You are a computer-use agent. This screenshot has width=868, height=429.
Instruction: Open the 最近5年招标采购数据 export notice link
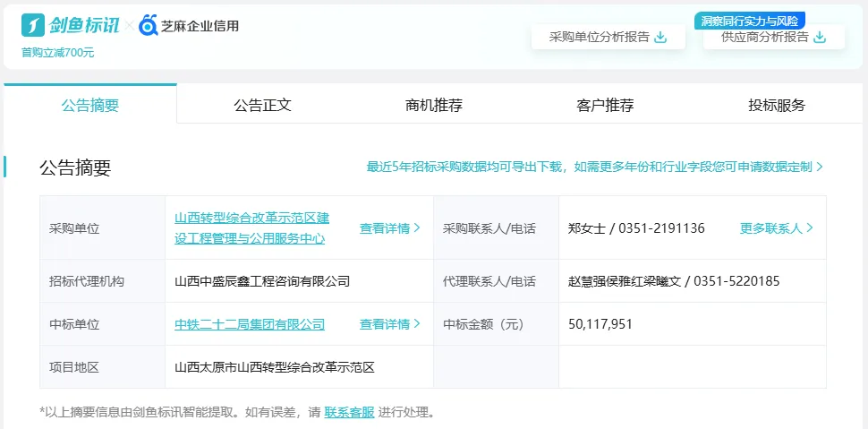click(x=594, y=167)
